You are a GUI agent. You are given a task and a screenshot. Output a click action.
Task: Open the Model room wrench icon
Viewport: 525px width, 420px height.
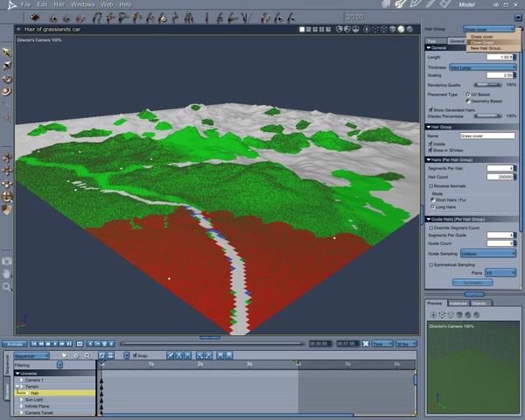point(400,4)
